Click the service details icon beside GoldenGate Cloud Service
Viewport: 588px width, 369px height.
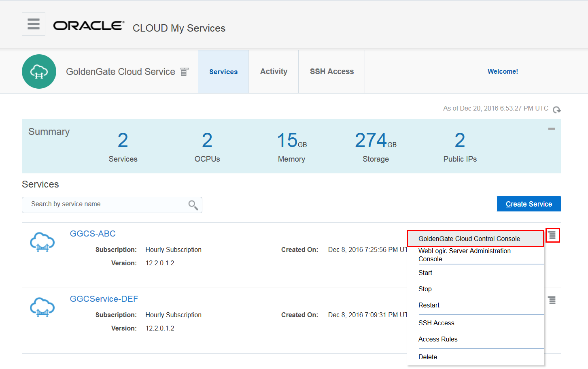(184, 71)
